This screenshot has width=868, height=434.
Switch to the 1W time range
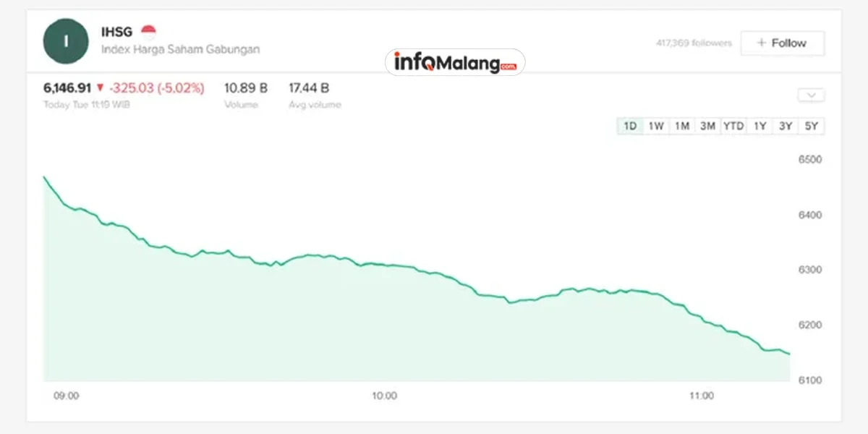pyautogui.click(x=656, y=125)
